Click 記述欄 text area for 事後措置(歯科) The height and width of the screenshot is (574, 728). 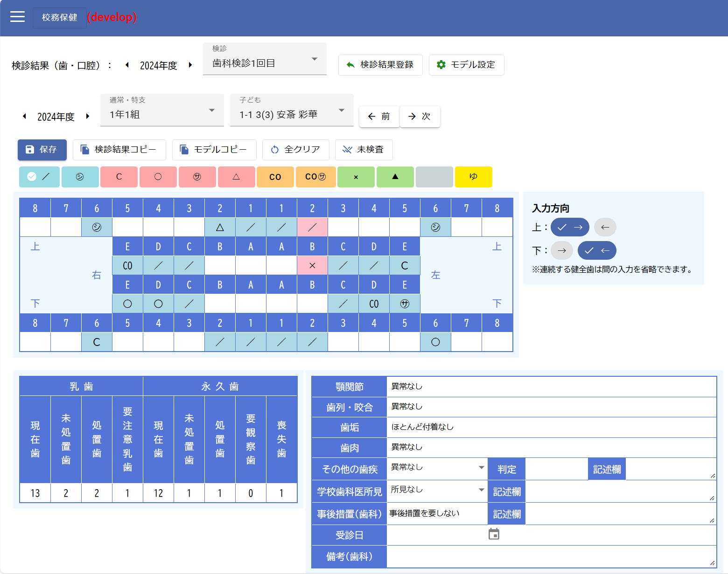(621, 513)
